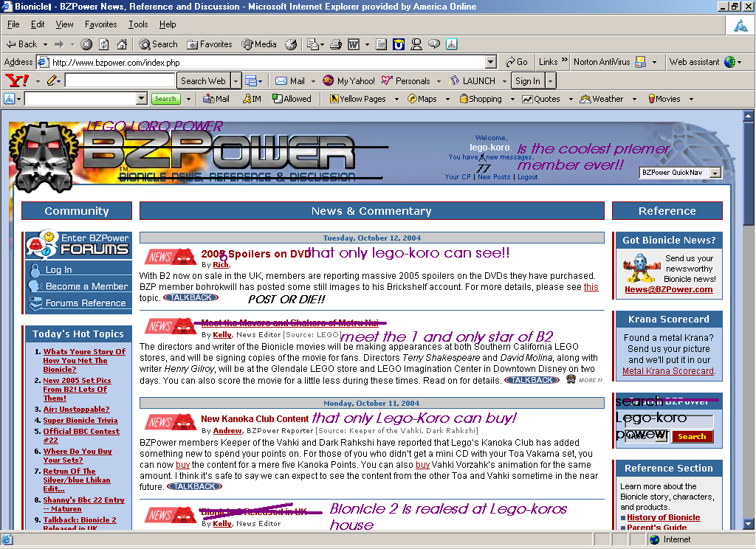Open the Messenger buddy icon in toolbar

click(x=416, y=44)
